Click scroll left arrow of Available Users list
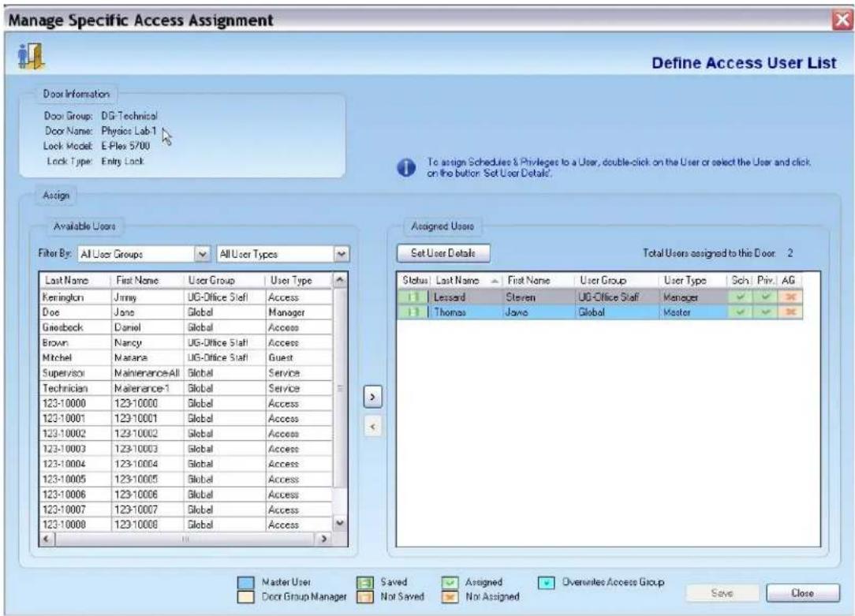This screenshot has height=616, width=855. 47,539
